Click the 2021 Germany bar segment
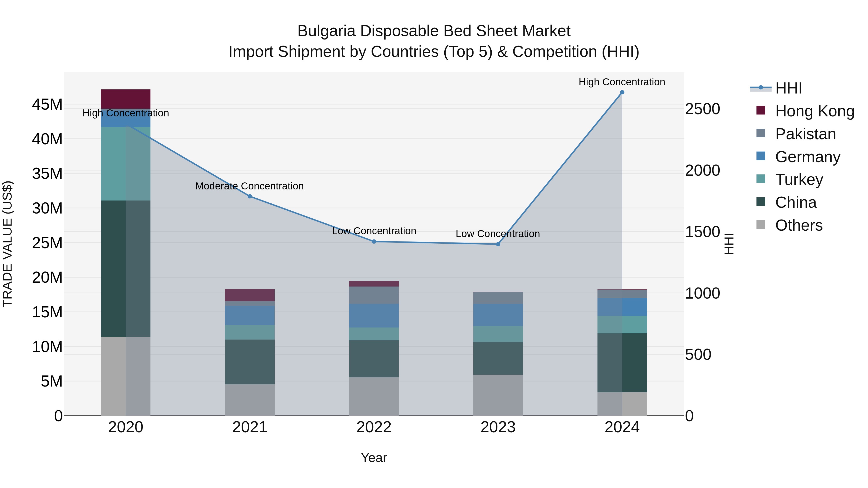Image resolution: width=868 pixels, height=488 pixels. click(x=250, y=315)
